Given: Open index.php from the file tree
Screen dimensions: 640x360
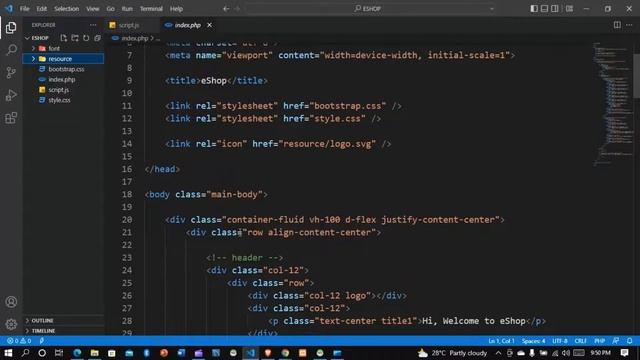Looking at the screenshot, I should 62,79.
